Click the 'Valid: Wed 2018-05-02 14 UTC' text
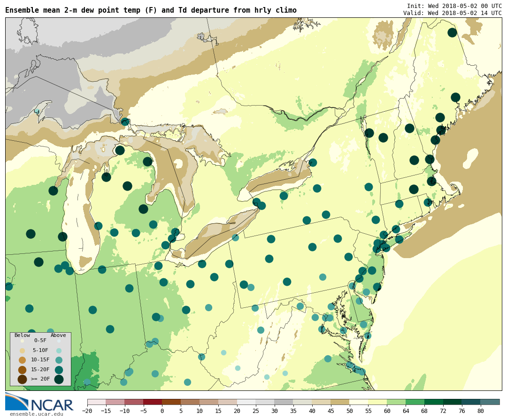Screen dimensions: 507x420 (x=453, y=13)
